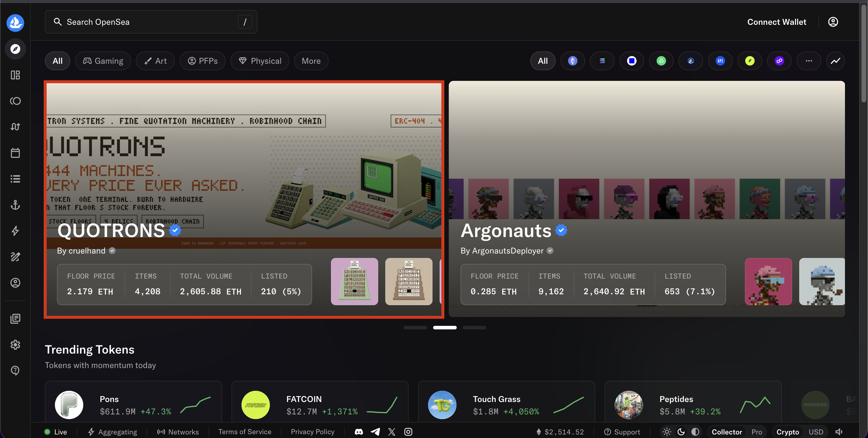Open the X social link in footer
The image size is (868, 438).
coord(391,432)
